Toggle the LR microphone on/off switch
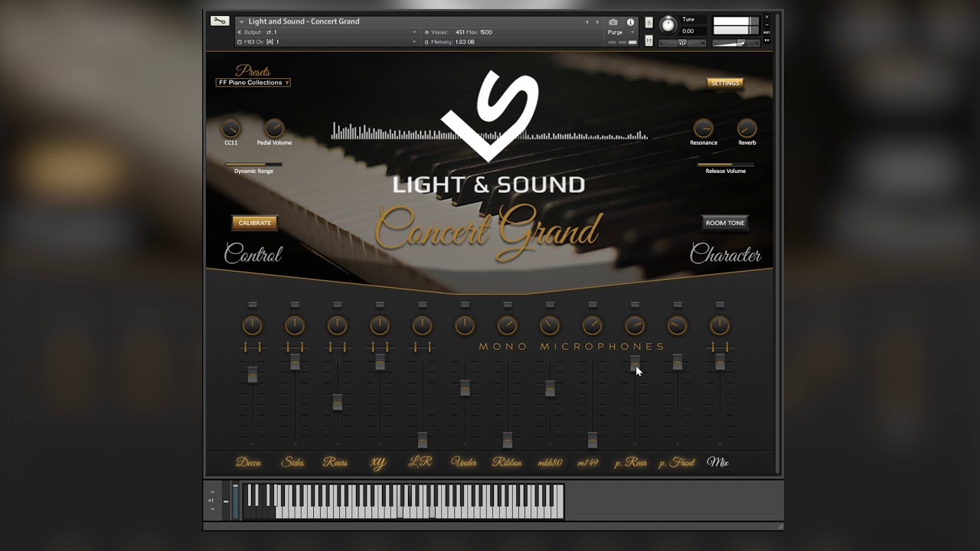The height and width of the screenshot is (551, 980). point(422,305)
